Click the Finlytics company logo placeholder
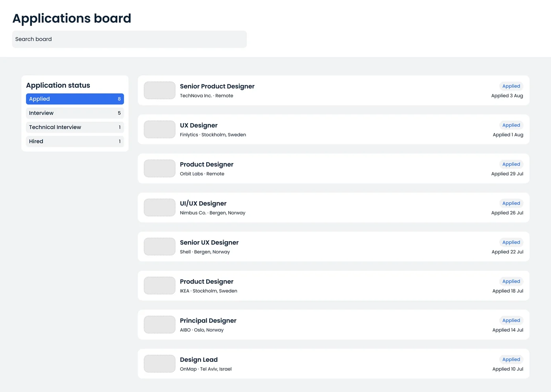This screenshot has width=551, height=392. (x=159, y=129)
